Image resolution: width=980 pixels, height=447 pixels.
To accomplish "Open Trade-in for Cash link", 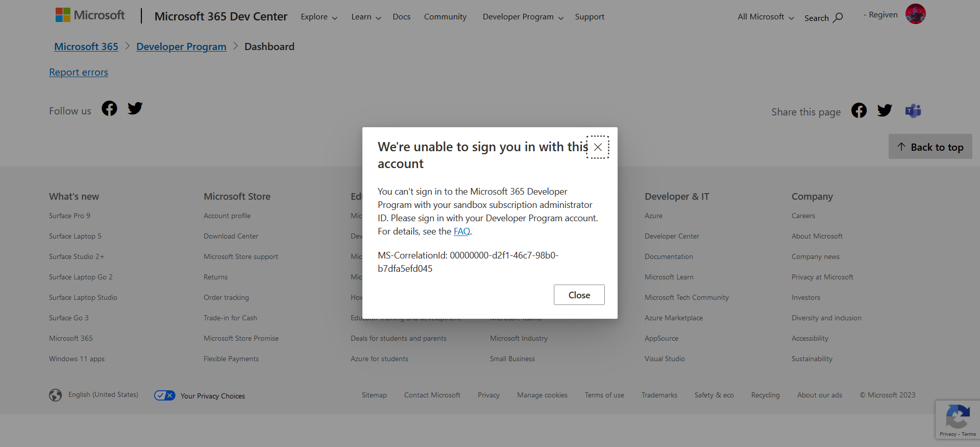I will [230, 318].
